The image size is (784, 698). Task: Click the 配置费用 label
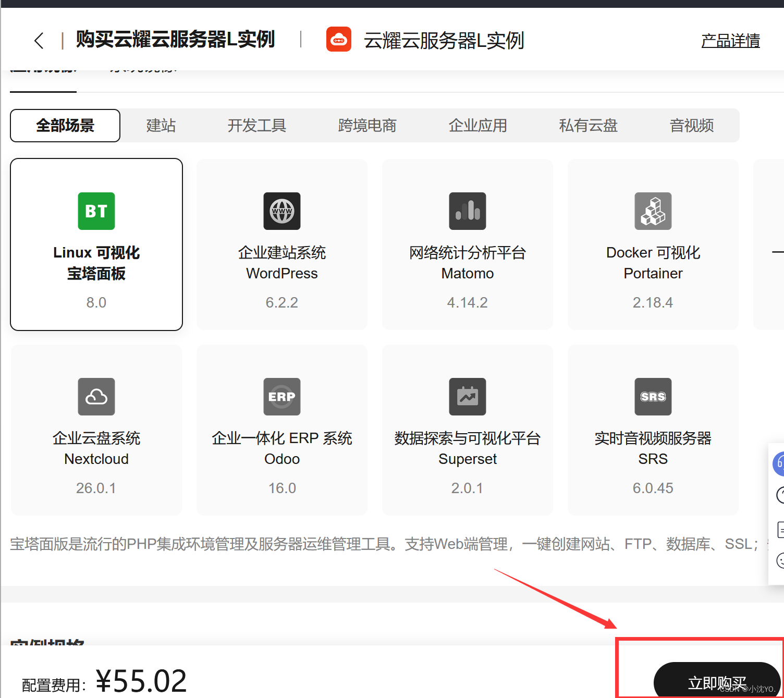pos(54,685)
